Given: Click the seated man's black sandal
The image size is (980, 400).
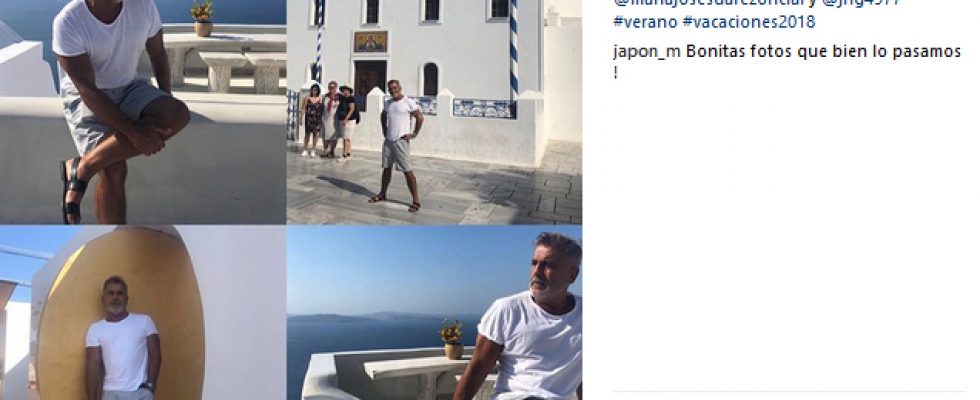Looking at the screenshot, I should (72, 191).
